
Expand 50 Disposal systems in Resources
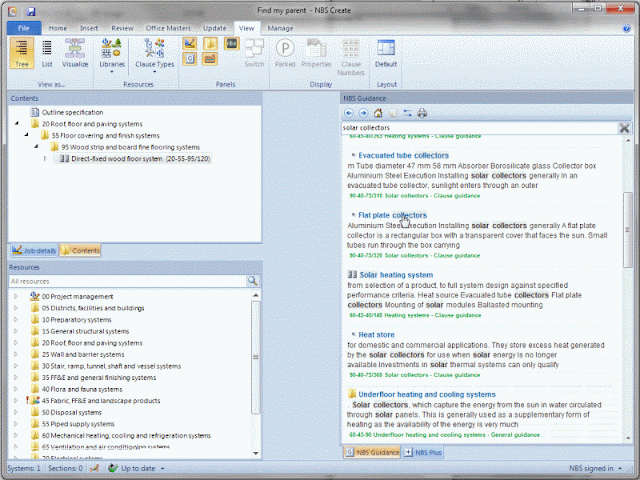16,412
